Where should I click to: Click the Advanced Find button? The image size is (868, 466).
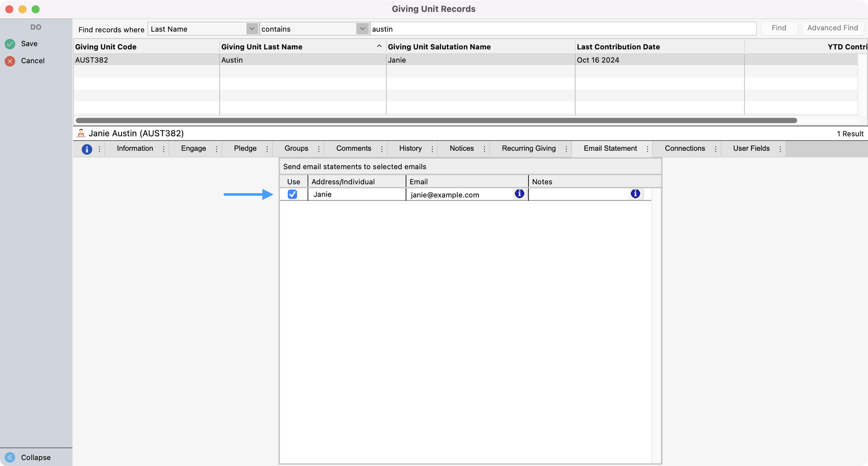coord(832,28)
